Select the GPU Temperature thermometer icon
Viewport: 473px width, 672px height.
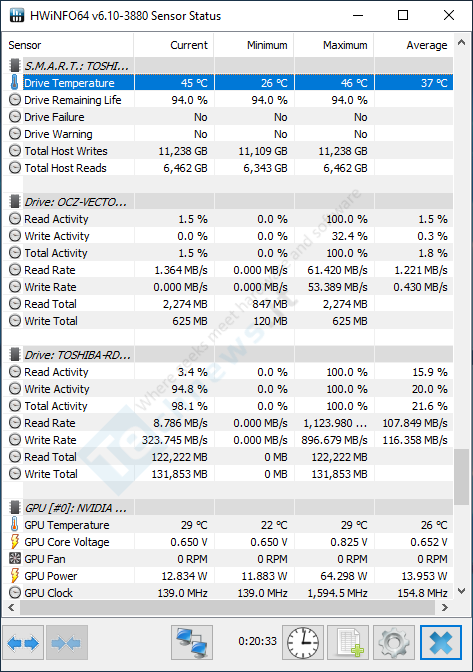coord(15,525)
